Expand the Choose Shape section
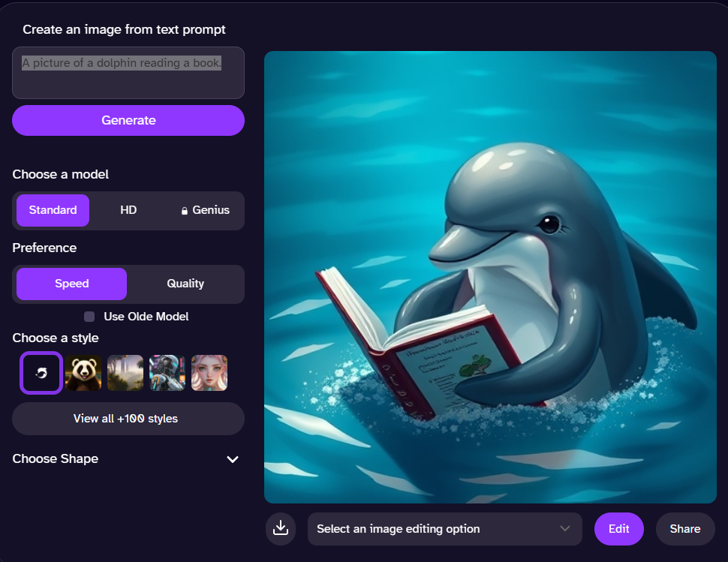 pos(233,459)
